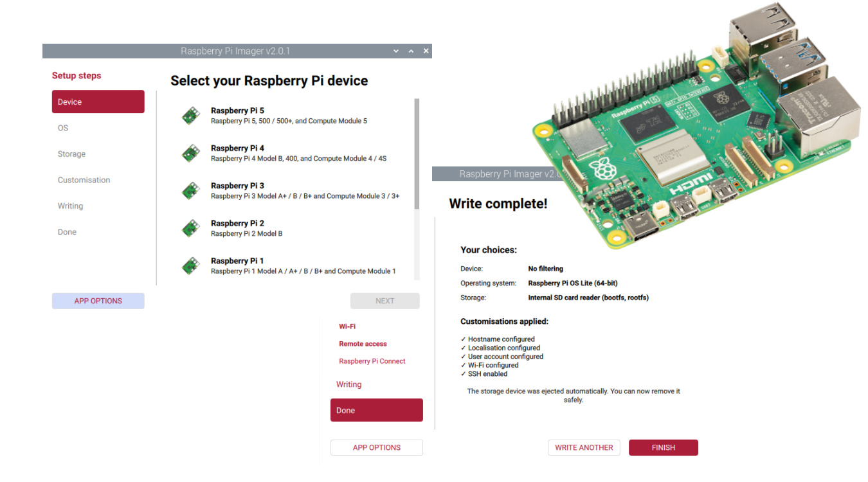The height and width of the screenshot is (482, 868).
Task: Select the Raspberry Pi 3 device icon
Action: [190, 190]
